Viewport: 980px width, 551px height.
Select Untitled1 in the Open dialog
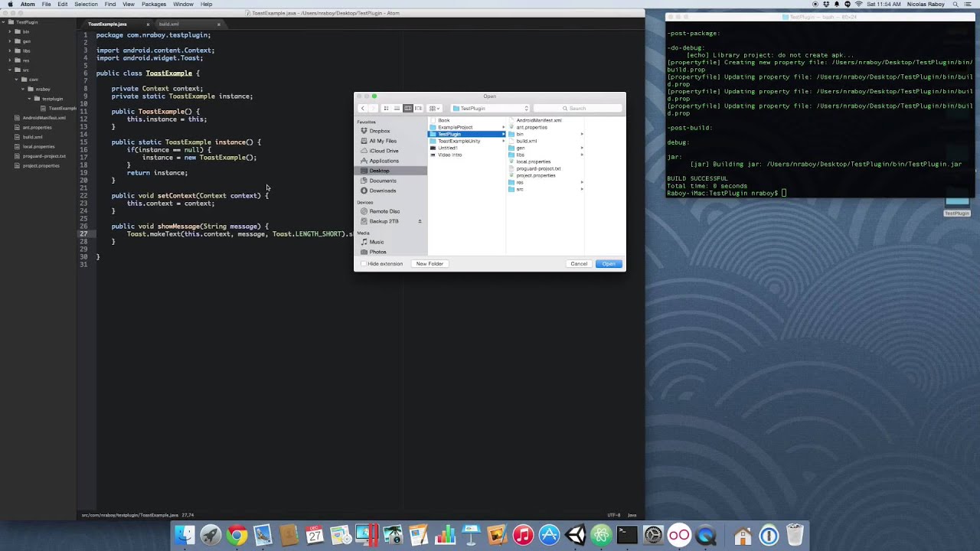[x=448, y=148]
